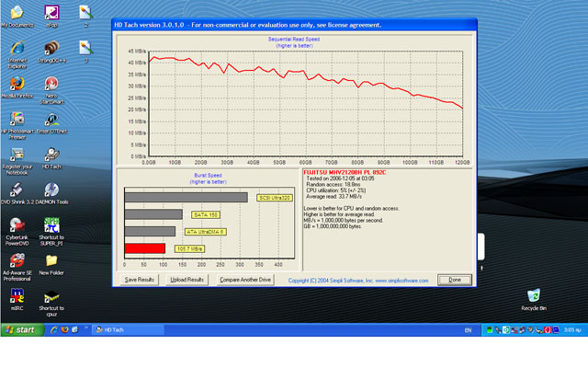Launch mIRC desktop shortcut
This screenshot has width=588, height=368.
(17, 300)
